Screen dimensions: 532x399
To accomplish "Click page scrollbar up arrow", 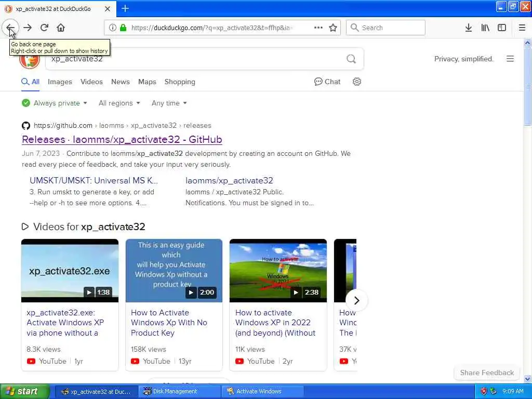I will 527,43.
